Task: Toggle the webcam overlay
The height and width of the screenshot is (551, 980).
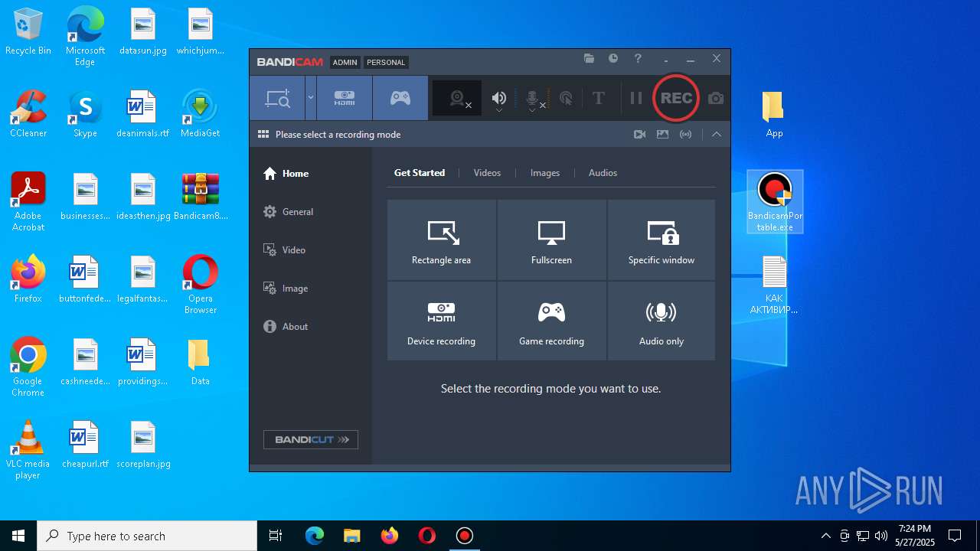Action: click(457, 98)
